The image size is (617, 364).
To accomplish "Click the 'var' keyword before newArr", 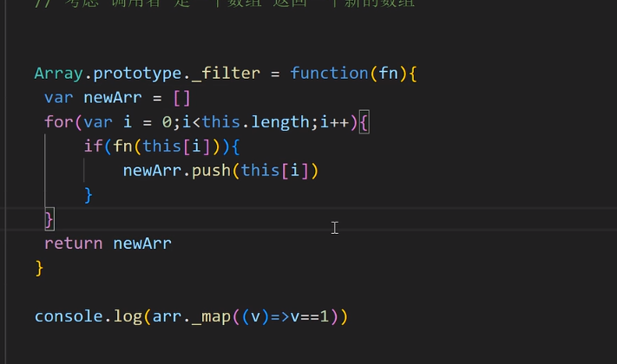I will pyautogui.click(x=59, y=98).
